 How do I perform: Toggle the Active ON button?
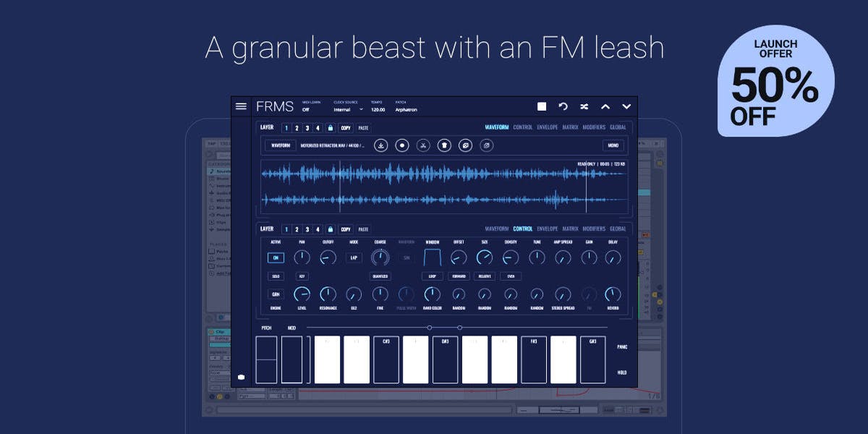click(x=276, y=258)
